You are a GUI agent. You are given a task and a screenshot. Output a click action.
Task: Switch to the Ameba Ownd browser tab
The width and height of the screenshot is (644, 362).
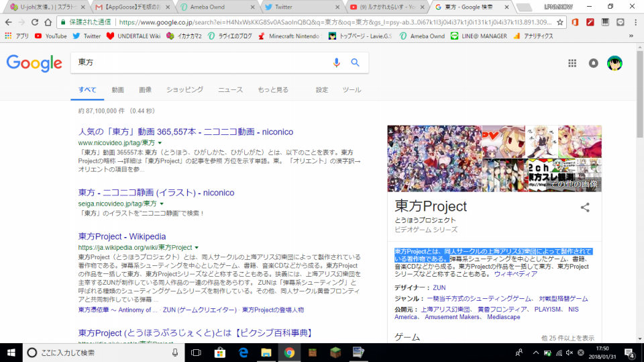point(217,7)
